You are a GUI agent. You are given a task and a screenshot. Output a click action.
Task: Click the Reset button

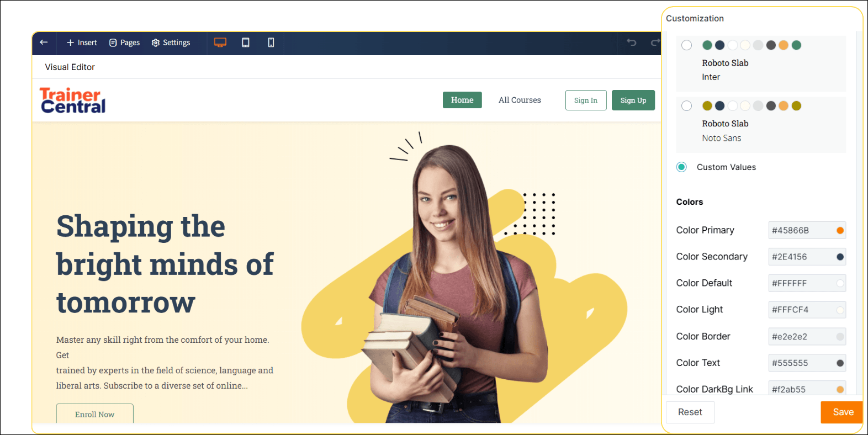[x=690, y=412]
